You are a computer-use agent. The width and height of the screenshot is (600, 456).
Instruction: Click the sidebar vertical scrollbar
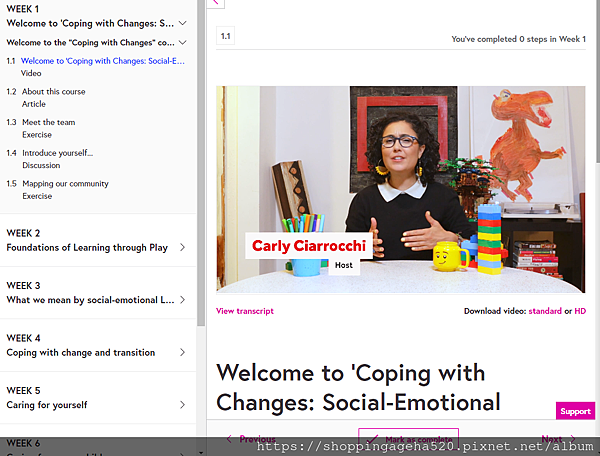[x=201, y=163]
